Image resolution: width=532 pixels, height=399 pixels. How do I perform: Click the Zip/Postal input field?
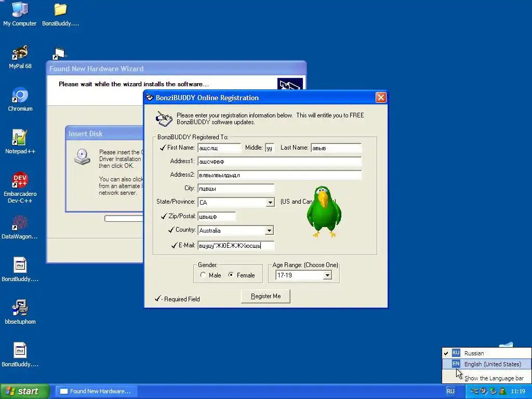tap(217, 217)
